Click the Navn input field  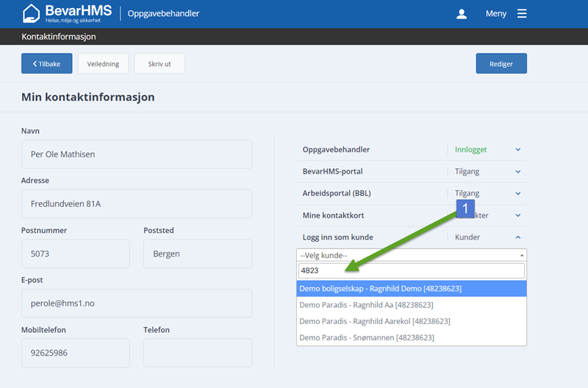pyautogui.click(x=137, y=154)
